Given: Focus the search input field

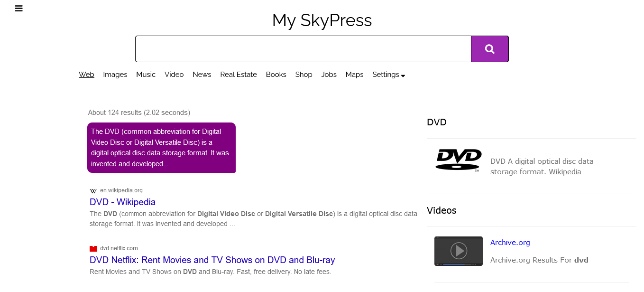Looking at the screenshot, I should 303,49.
